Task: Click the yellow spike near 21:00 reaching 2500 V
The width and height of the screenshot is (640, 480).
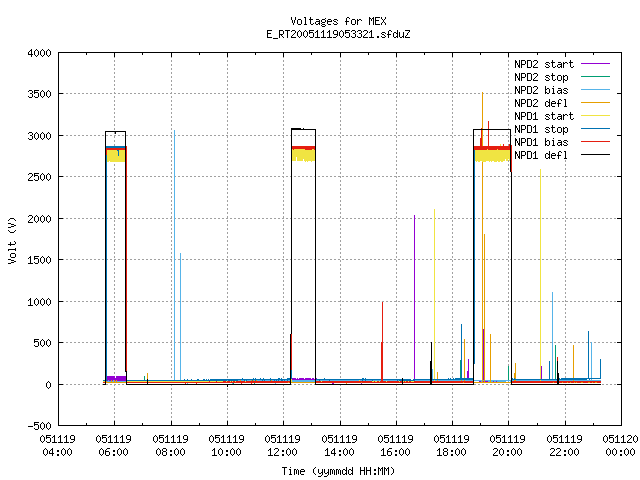Action: pos(540,273)
